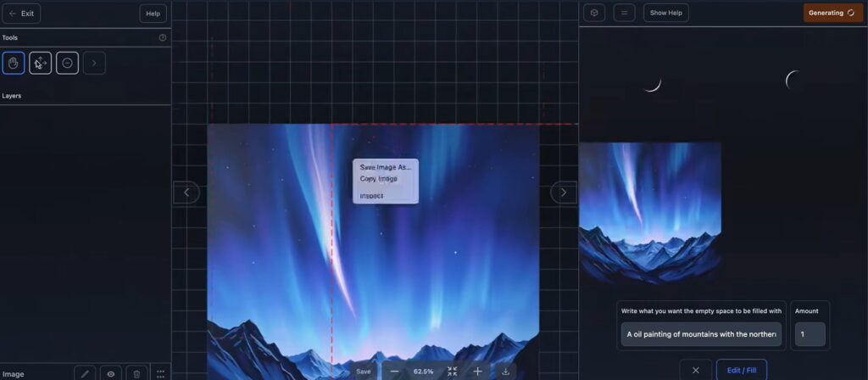Click the download icon in bottom toolbar
This screenshot has height=380, width=868.
pos(505,372)
